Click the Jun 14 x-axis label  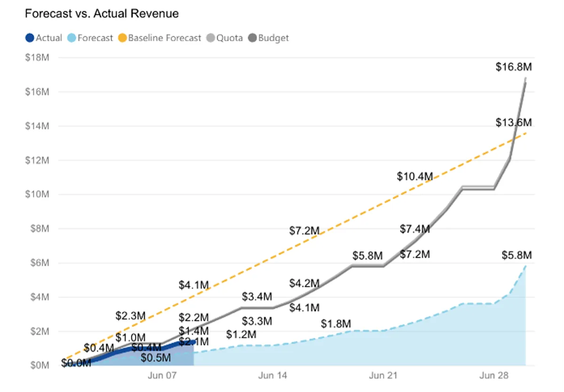[x=273, y=376]
